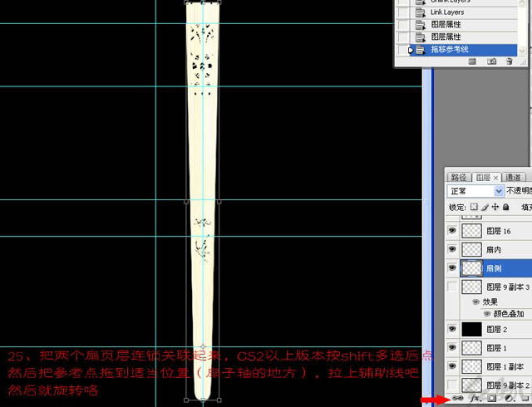Click icon beside Link Layers history state

click(421, 12)
